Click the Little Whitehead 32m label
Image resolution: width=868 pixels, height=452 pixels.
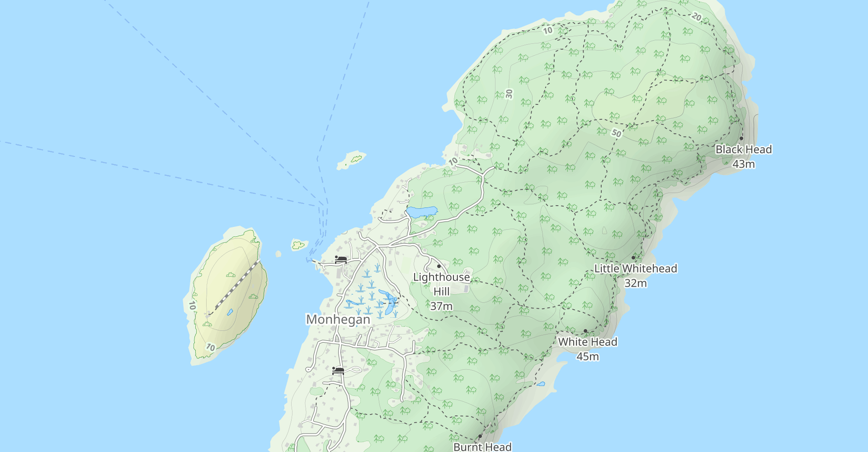click(636, 276)
